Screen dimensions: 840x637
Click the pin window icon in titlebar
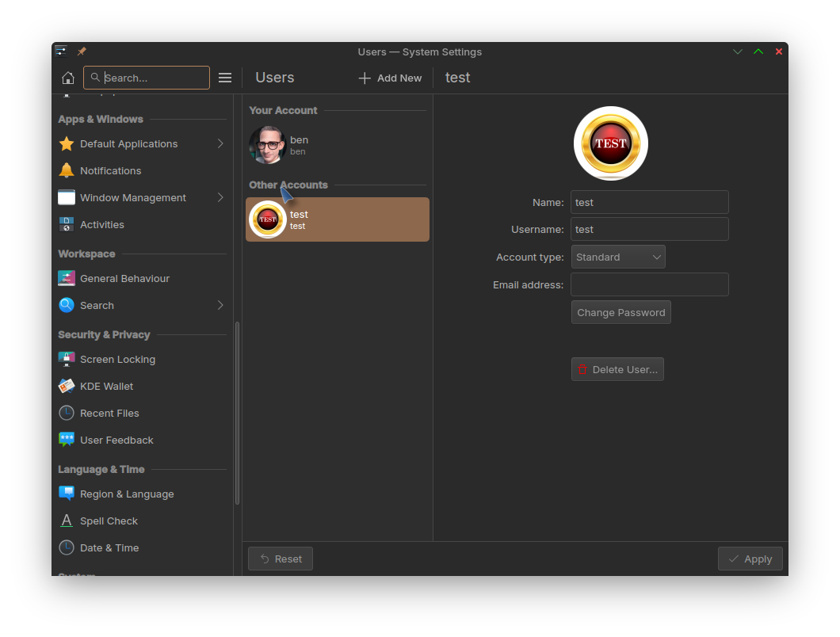pos(82,51)
